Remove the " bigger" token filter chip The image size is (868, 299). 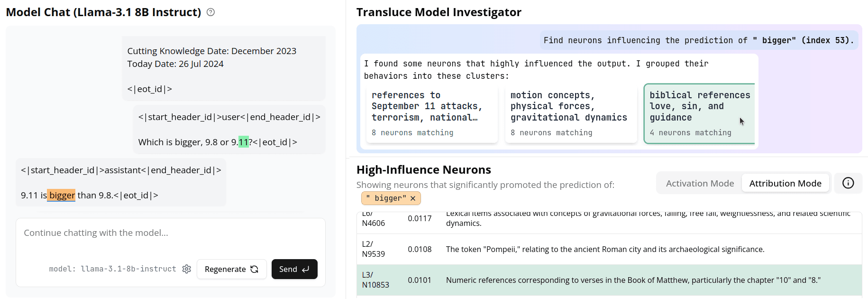pyautogui.click(x=413, y=198)
